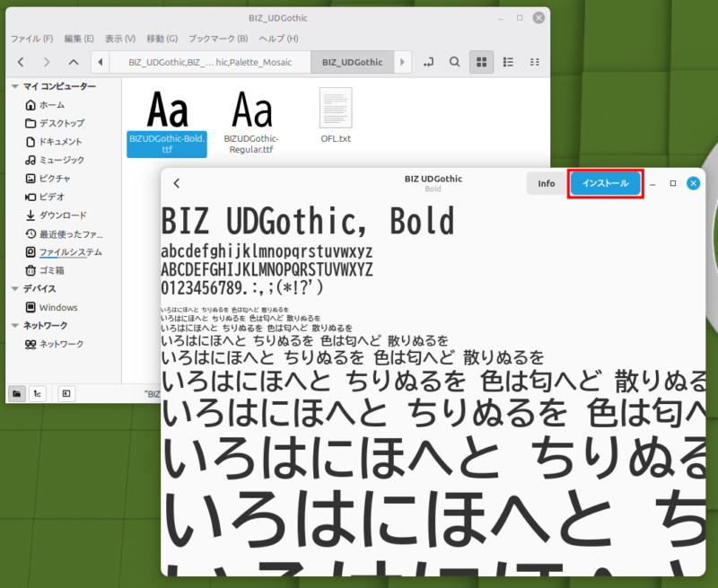
Task: Open the ブックマーク (B) menu
Action: [217, 39]
